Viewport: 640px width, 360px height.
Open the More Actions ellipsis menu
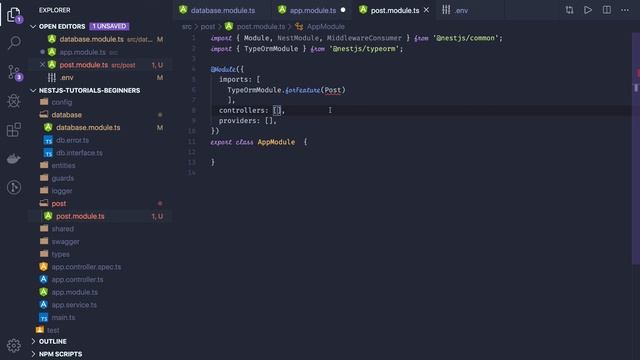625,10
